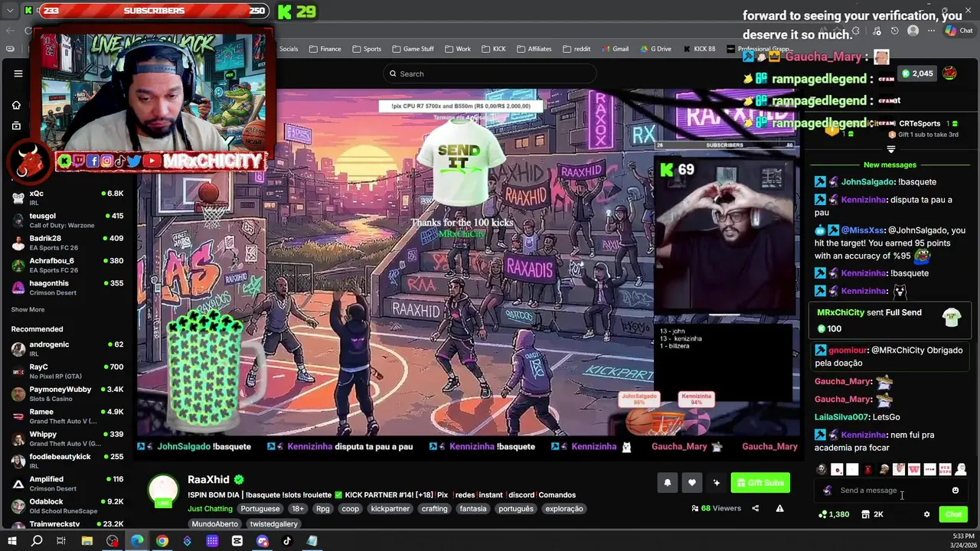
Task: Open Windows taskbar search
Action: click(37, 541)
